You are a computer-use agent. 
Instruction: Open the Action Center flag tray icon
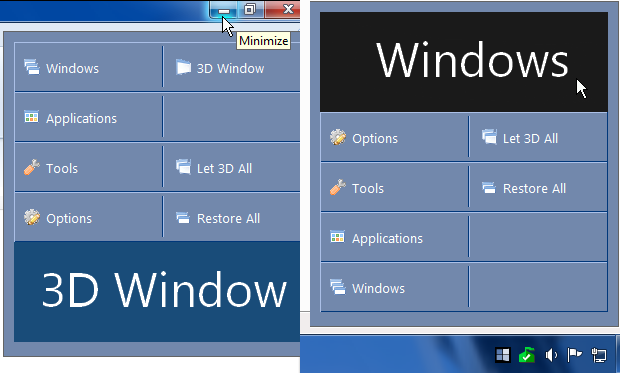[574, 355]
